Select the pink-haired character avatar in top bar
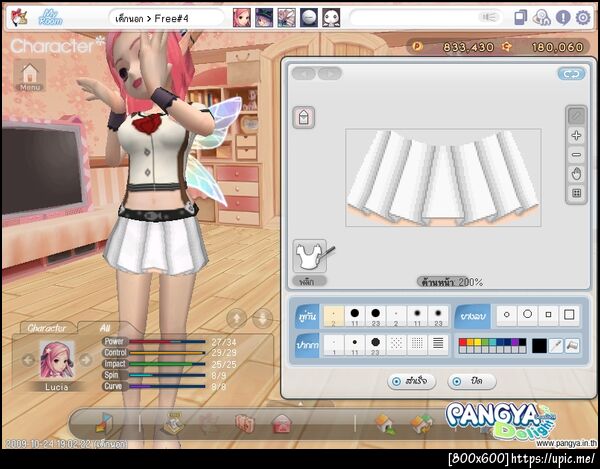600x469 pixels. point(242,18)
